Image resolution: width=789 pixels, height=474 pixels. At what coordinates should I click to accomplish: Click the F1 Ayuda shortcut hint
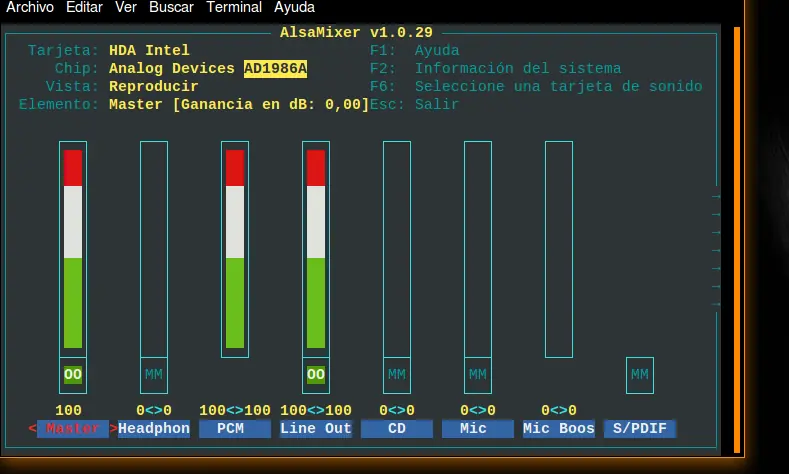[x=415, y=50]
